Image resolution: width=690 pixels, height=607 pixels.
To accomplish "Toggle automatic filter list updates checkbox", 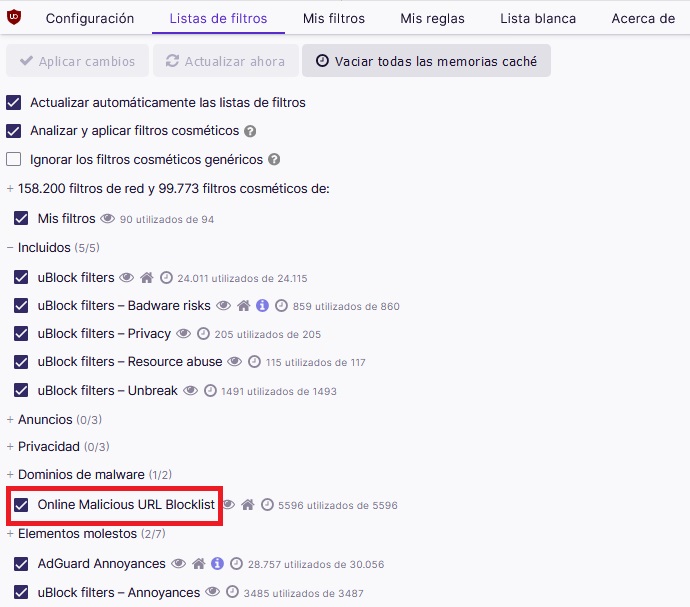I will pos(14,103).
